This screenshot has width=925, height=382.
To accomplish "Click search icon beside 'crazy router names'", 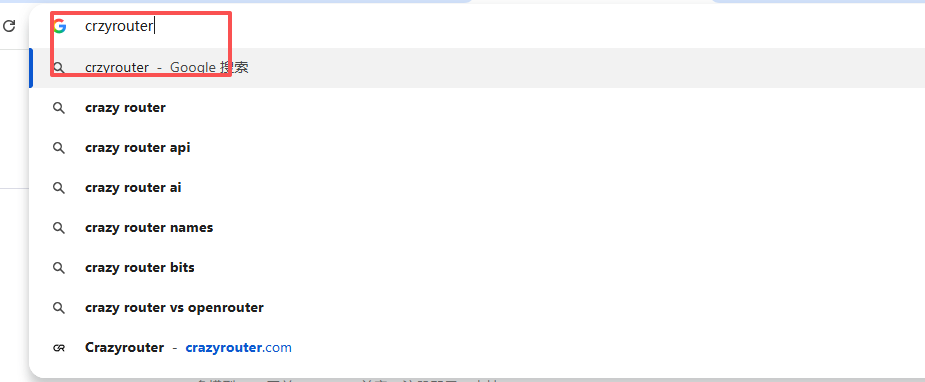I will pos(58,228).
